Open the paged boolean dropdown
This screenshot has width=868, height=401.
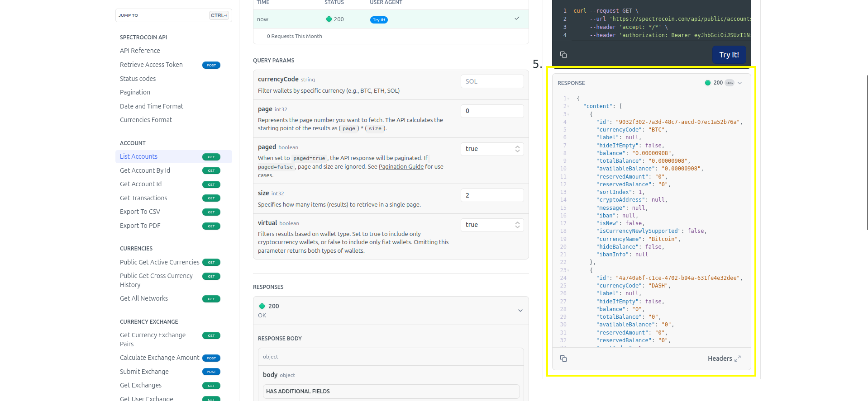coord(492,149)
